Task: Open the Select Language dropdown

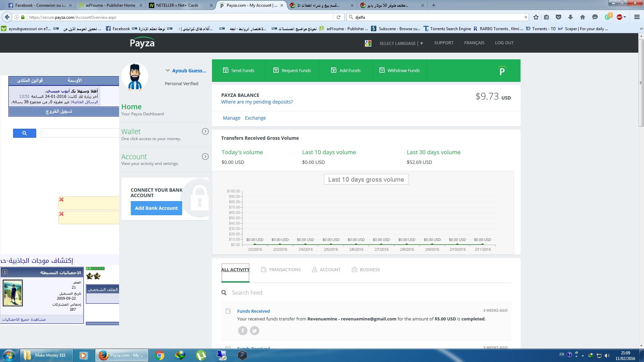Action: tap(401, 43)
